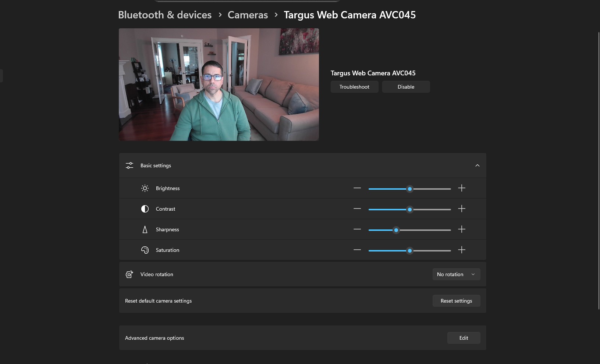This screenshot has width=600, height=364.
Task: Disable the Targus Web Camera
Action: 406,87
